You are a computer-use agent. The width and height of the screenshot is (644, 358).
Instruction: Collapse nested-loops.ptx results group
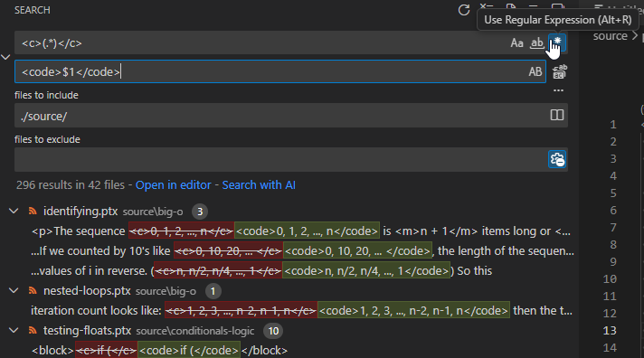point(14,291)
